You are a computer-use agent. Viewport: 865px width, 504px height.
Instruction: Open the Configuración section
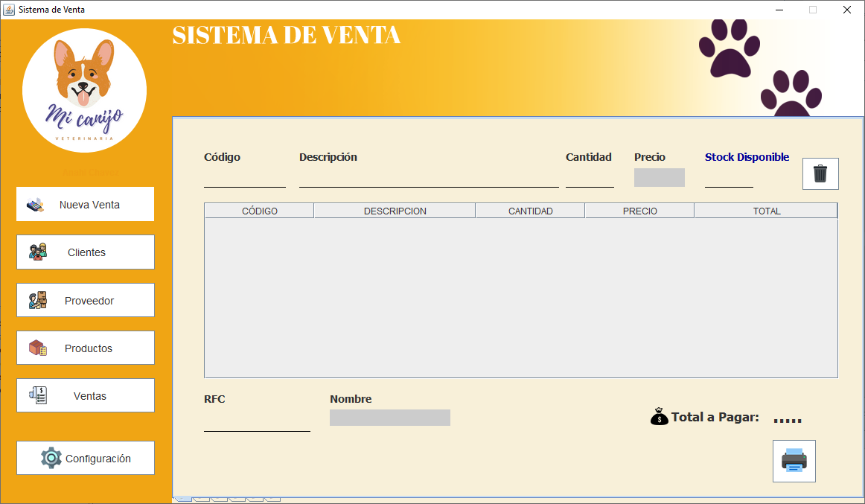tap(85, 458)
